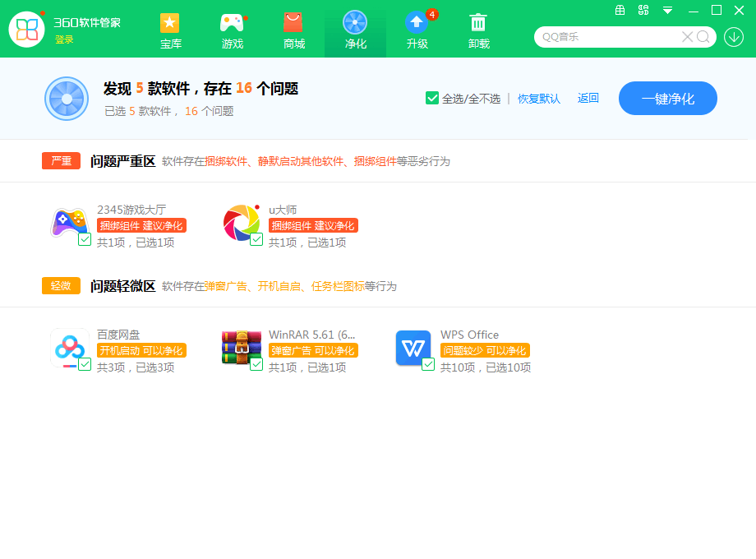Click the WPS Office app icon
This screenshot has width=756, height=559.
click(413, 348)
